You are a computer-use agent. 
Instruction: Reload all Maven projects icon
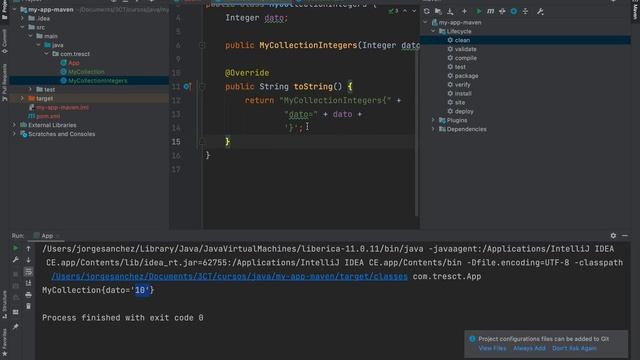(x=427, y=11)
